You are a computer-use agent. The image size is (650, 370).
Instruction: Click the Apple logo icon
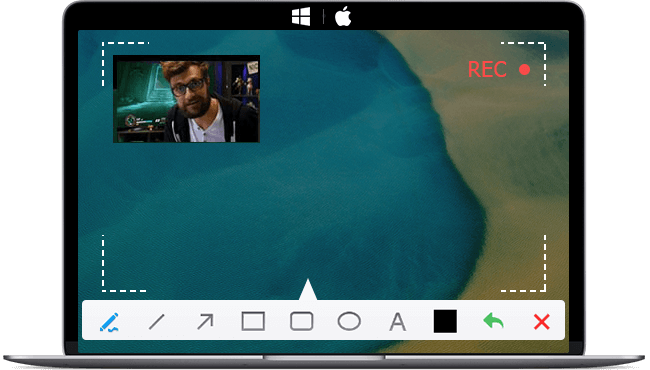(x=343, y=16)
